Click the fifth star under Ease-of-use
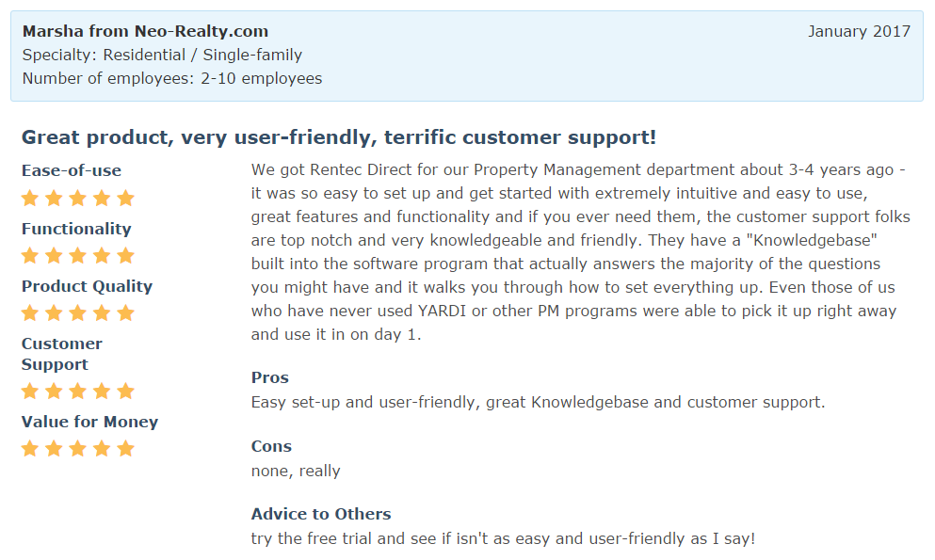 pyautogui.click(x=126, y=199)
